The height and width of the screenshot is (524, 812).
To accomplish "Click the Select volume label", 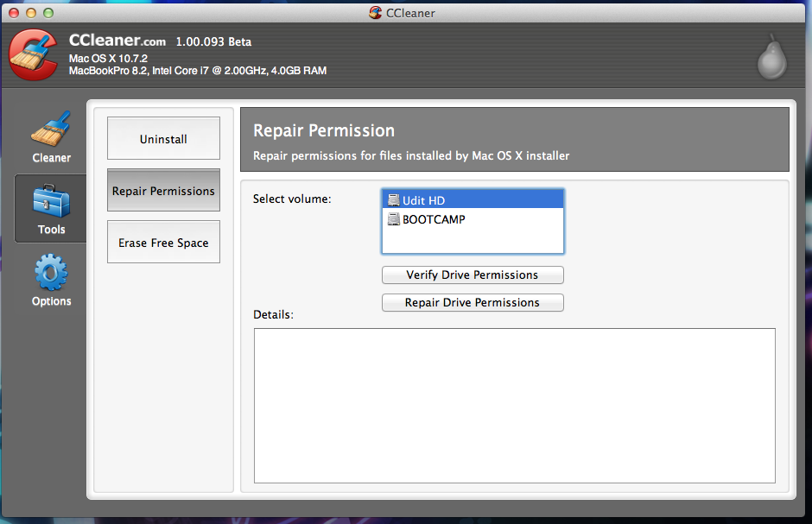I will pos(292,199).
